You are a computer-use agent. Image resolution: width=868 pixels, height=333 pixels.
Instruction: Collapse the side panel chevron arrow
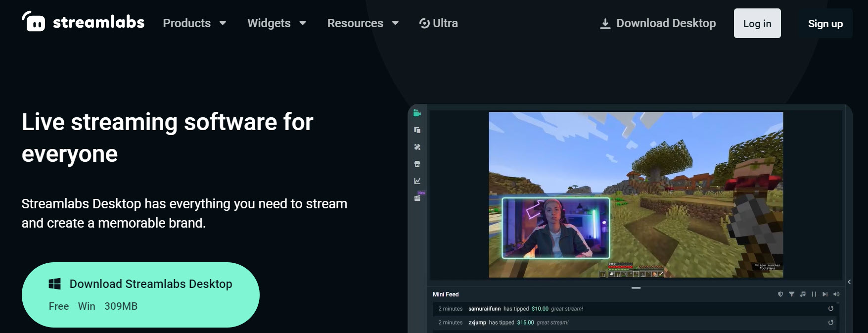[849, 282]
